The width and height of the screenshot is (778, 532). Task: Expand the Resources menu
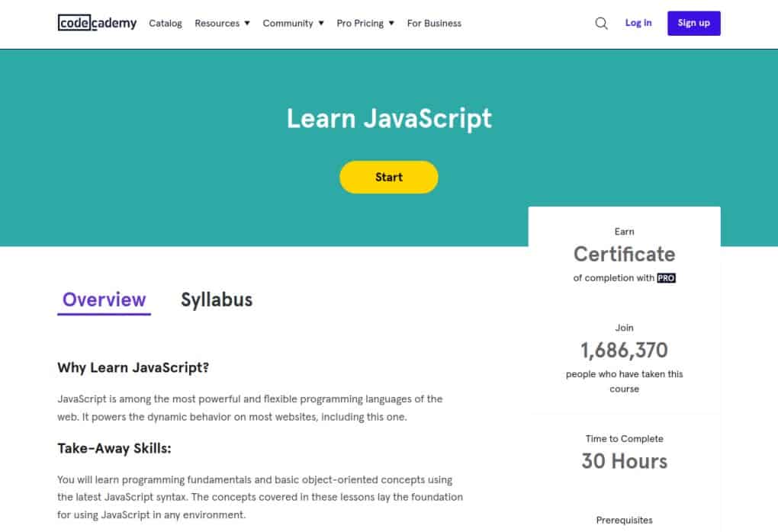coord(222,24)
